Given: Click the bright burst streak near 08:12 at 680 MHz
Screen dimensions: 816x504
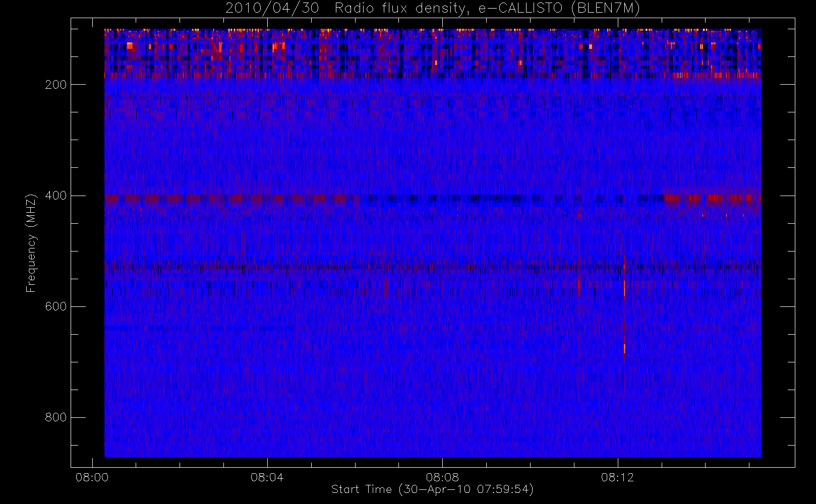Looking at the screenshot, I should (x=624, y=348).
